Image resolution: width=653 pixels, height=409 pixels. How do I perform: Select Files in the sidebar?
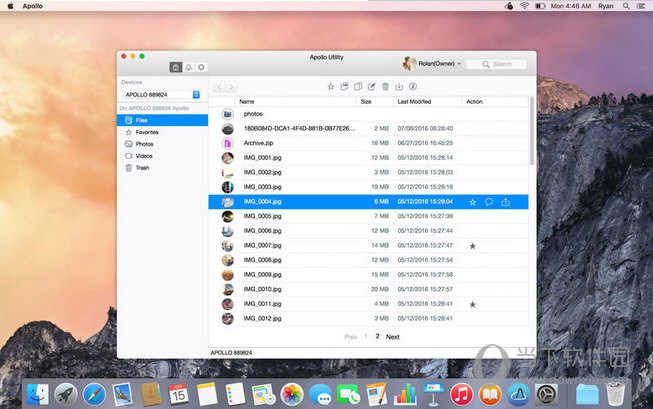pos(162,120)
